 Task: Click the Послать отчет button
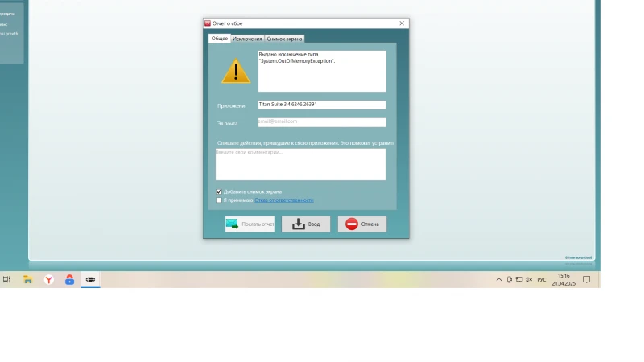pos(250,224)
